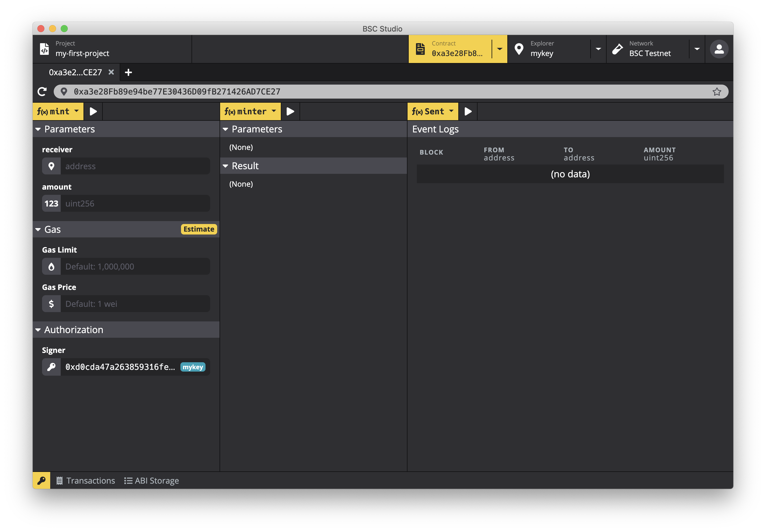Click the Estimate gas button
The width and height of the screenshot is (766, 532).
pyautogui.click(x=199, y=229)
